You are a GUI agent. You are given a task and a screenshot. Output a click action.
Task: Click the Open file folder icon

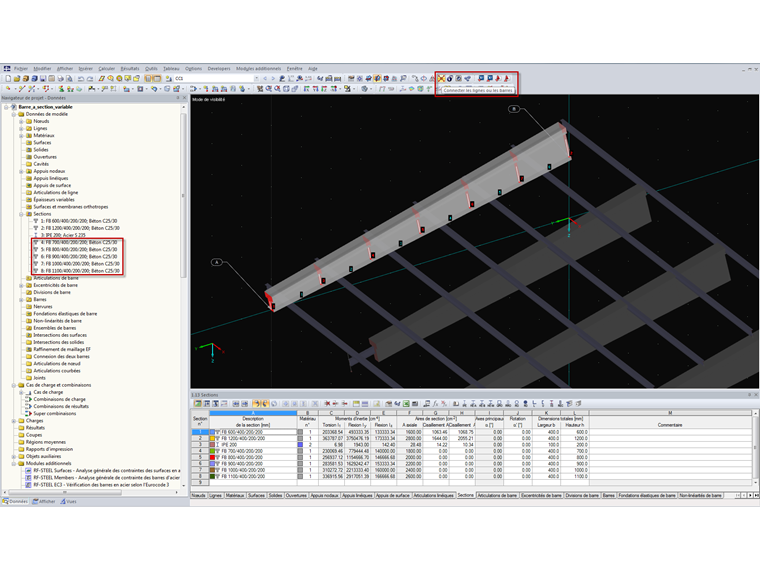tap(17, 78)
